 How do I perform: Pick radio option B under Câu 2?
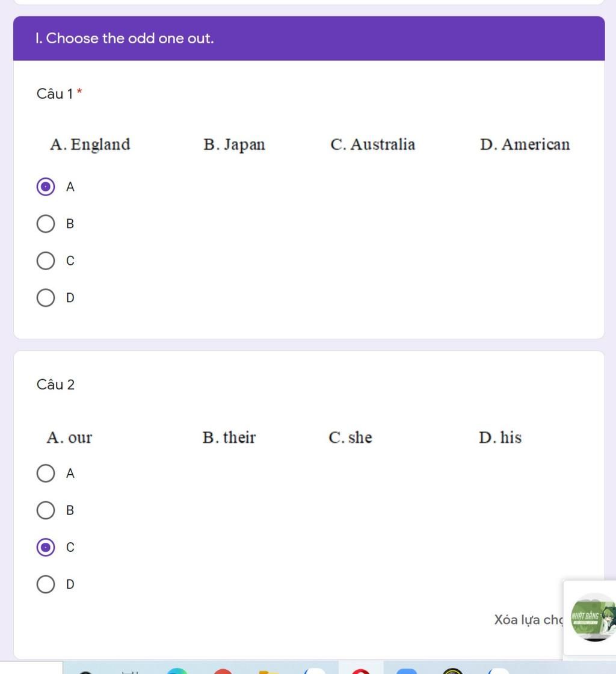click(46, 510)
